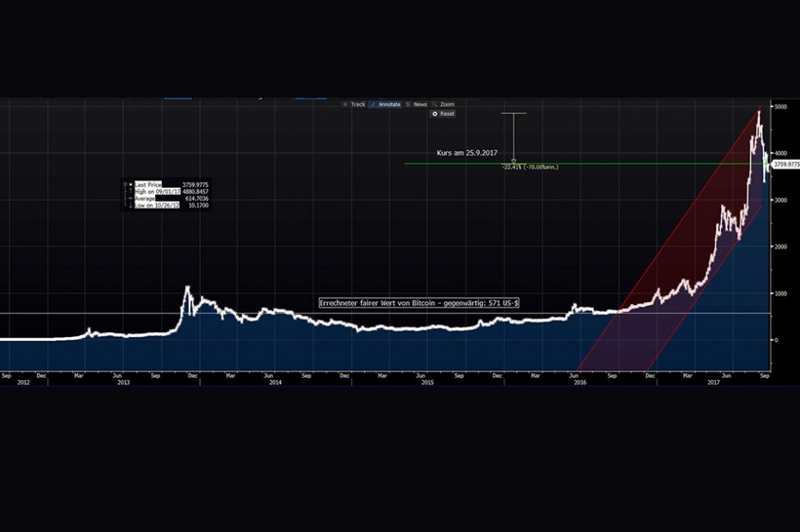Image resolution: width=800 pixels, height=532 pixels.
Task: Click the High marker icon in legend
Action: pos(131,191)
